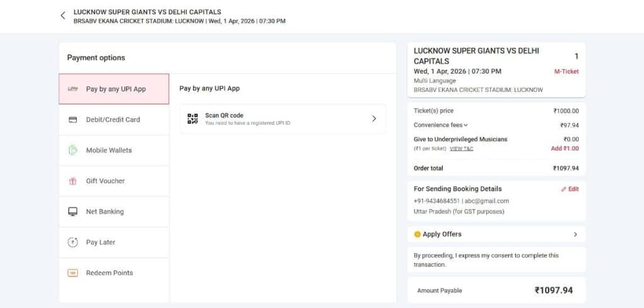Click the header match title text

tap(147, 12)
